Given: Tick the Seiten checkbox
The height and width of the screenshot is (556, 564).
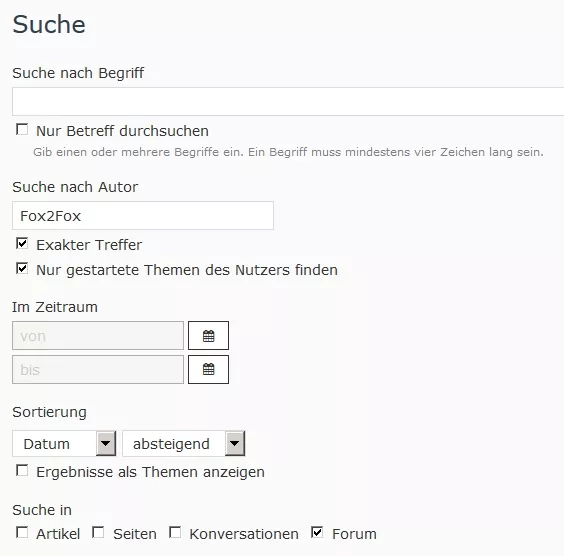Looking at the screenshot, I should (98, 532).
